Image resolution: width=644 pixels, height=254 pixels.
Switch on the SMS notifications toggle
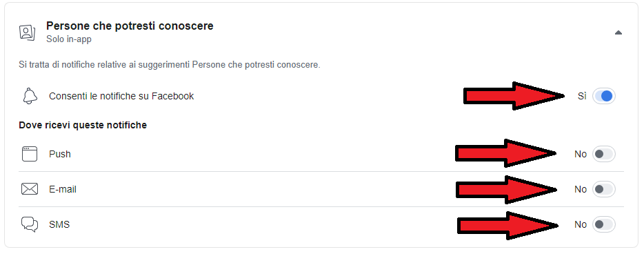point(603,224)
